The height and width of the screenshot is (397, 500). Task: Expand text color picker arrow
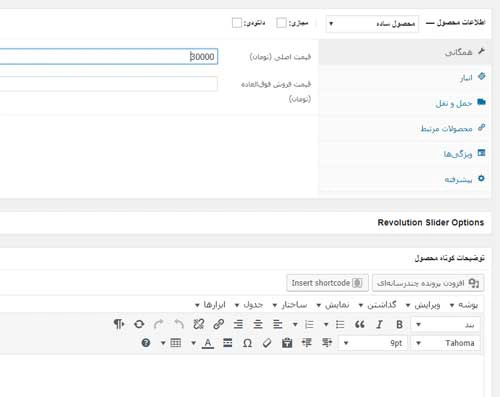[193, 343]
